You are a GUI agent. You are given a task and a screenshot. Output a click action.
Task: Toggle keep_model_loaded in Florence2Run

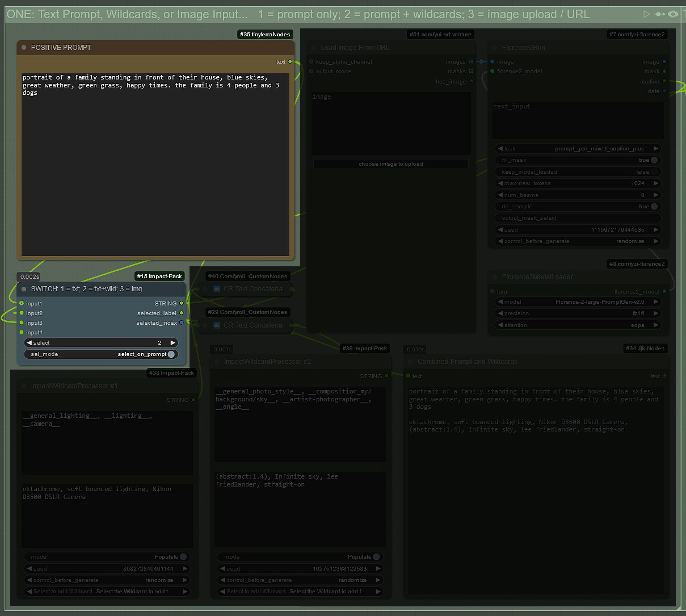point(654,172)
